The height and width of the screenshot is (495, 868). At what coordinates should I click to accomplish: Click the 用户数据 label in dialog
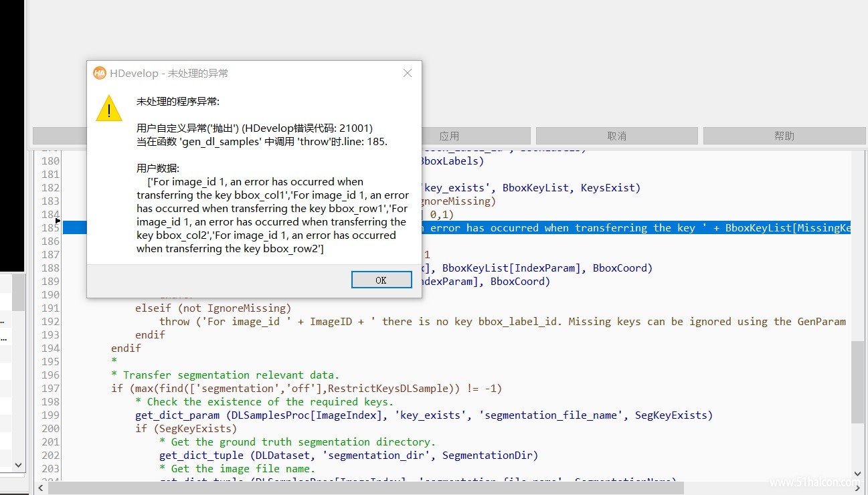(158, 168)
